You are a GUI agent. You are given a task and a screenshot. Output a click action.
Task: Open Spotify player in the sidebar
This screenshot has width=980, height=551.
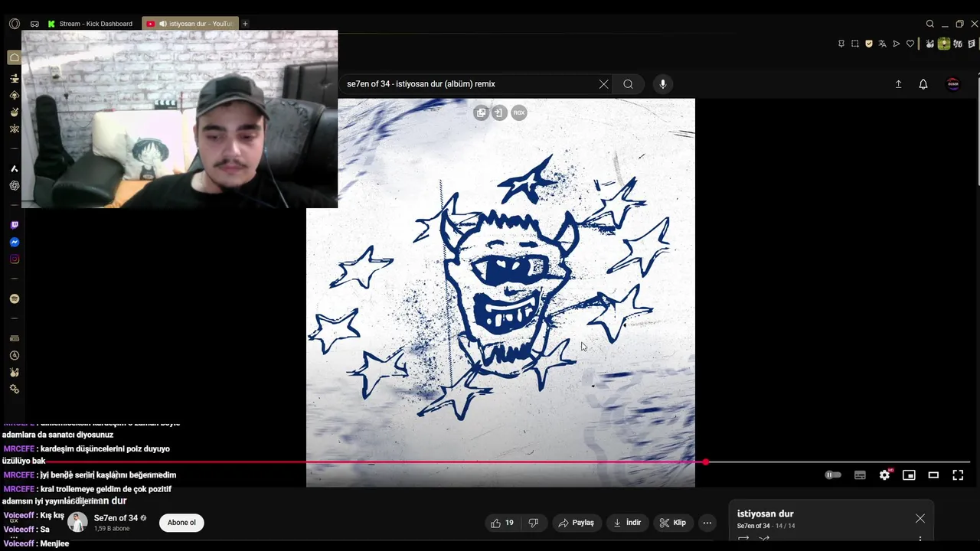(15, 298)
